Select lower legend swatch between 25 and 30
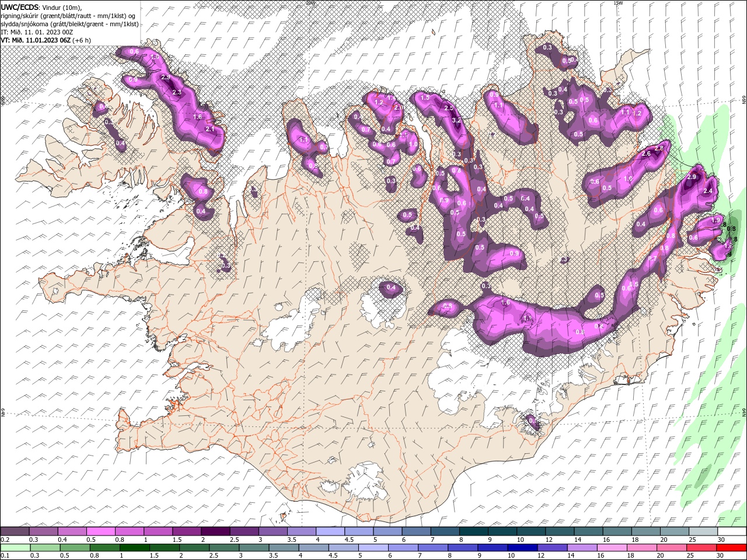 click(x=701, y=548)
